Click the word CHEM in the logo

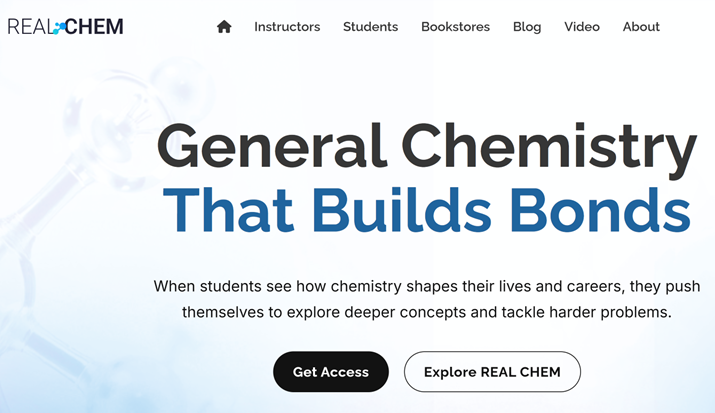tap(96, 27)
